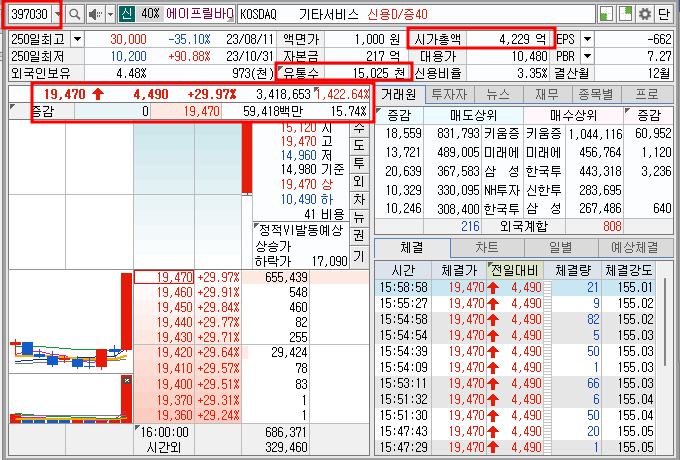Expand the 250일최고 dropdown arrow
This screenshot has width=680, height=460.
(x=77, y=39)
